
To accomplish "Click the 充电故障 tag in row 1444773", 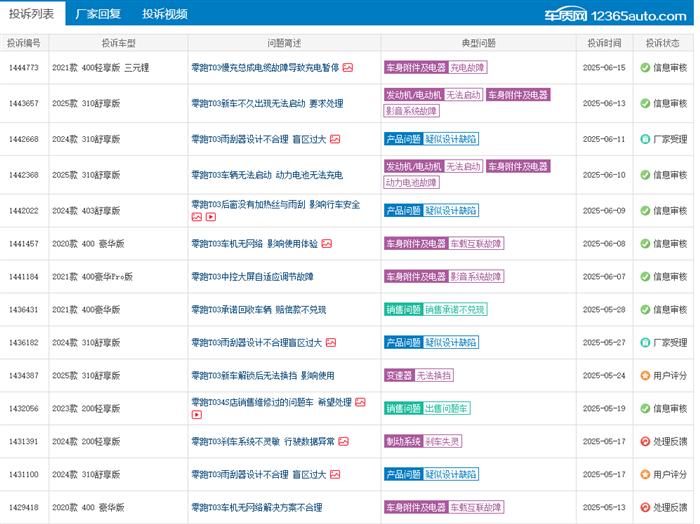I will [x=467, y=67].
